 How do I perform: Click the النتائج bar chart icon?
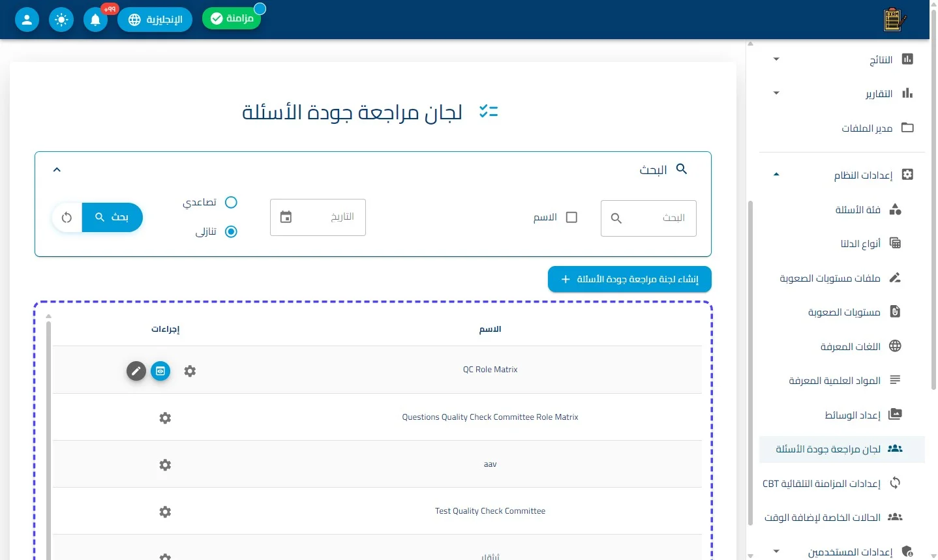907,59
